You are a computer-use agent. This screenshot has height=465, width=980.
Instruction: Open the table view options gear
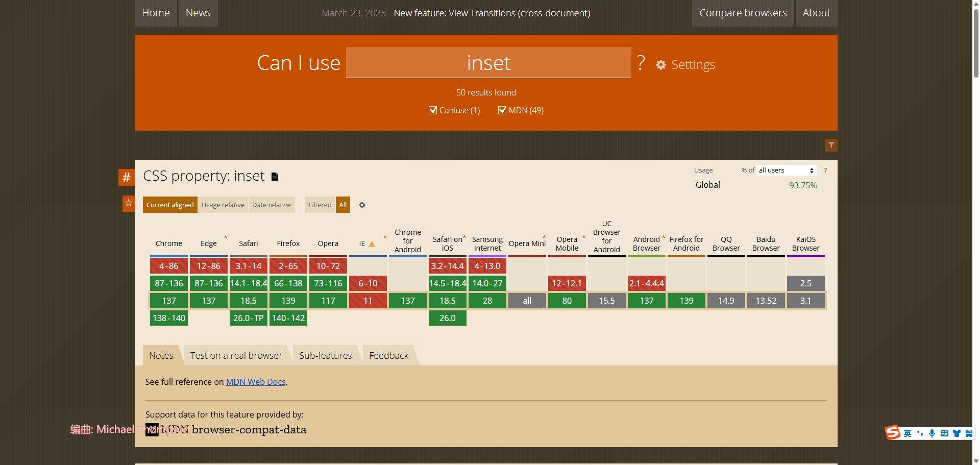coord(362,205)
